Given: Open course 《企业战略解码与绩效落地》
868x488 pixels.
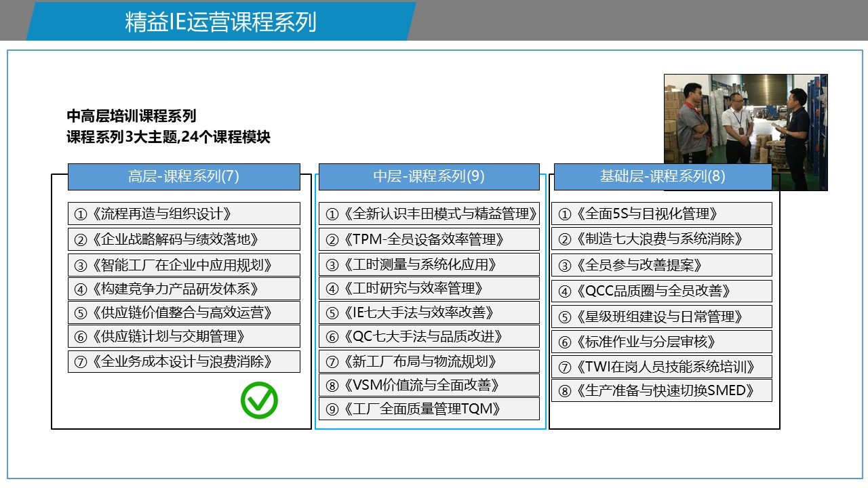Looking at the screenshot, I should point(184,239).
